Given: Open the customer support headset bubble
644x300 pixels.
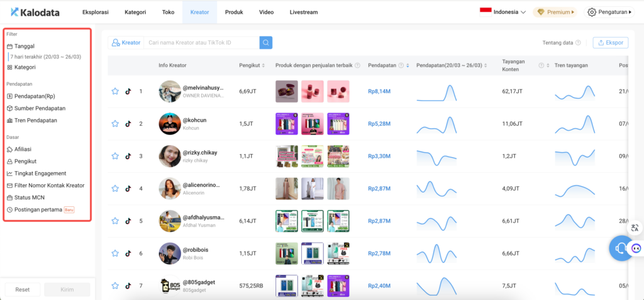Looking at the screenshot, I should click(621, 248).
